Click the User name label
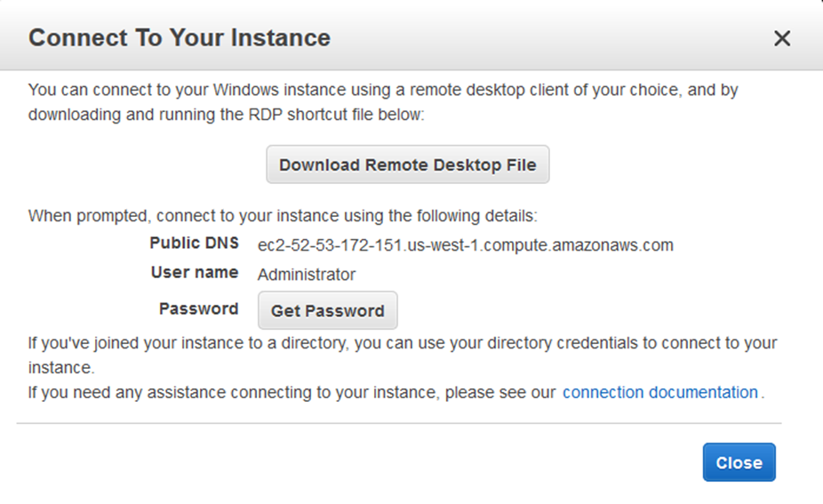 click(194, 273)
